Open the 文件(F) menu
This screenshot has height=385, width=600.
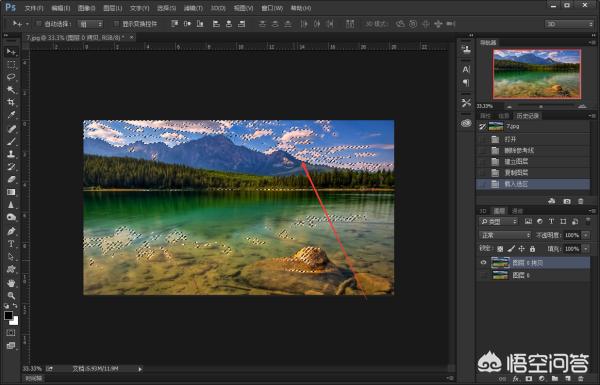(34, 8)
